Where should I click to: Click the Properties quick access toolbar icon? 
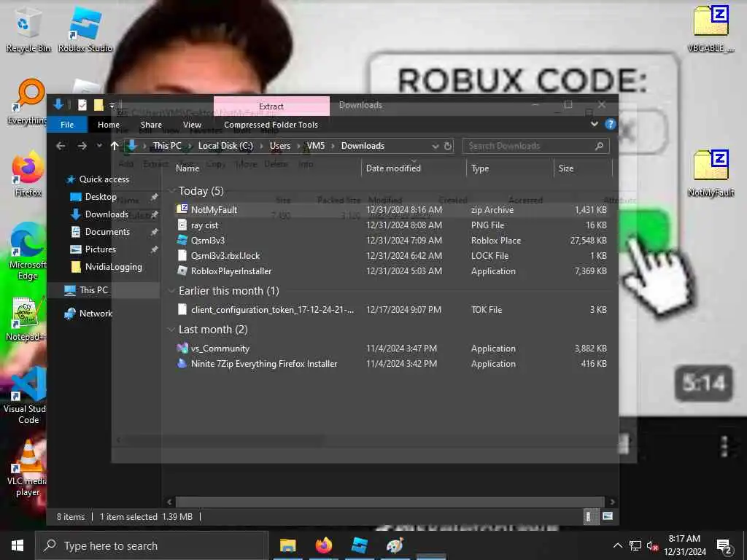[x=82, y=105]
